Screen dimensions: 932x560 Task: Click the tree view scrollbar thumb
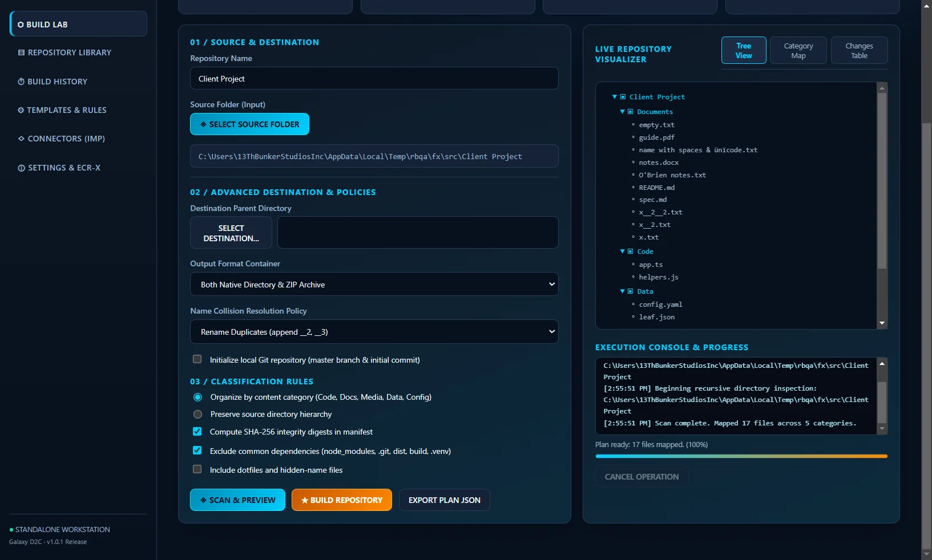[882, 181]
